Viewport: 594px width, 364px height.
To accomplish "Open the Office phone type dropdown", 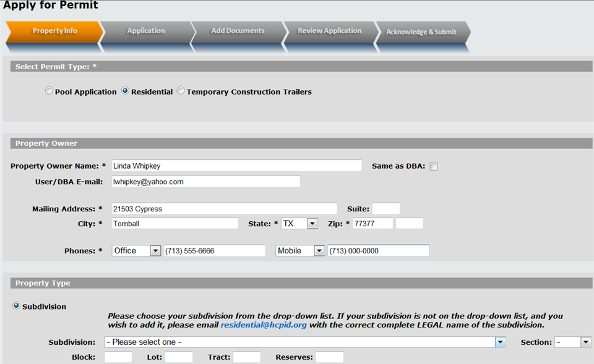I will tap(136, 250).
